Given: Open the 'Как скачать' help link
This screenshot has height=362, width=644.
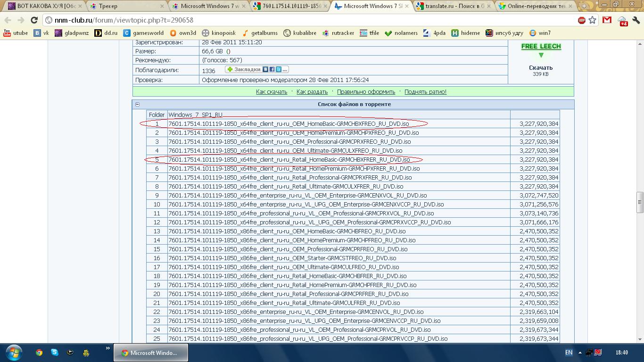Looking at the screenshot, I should (x=271, y=92).
